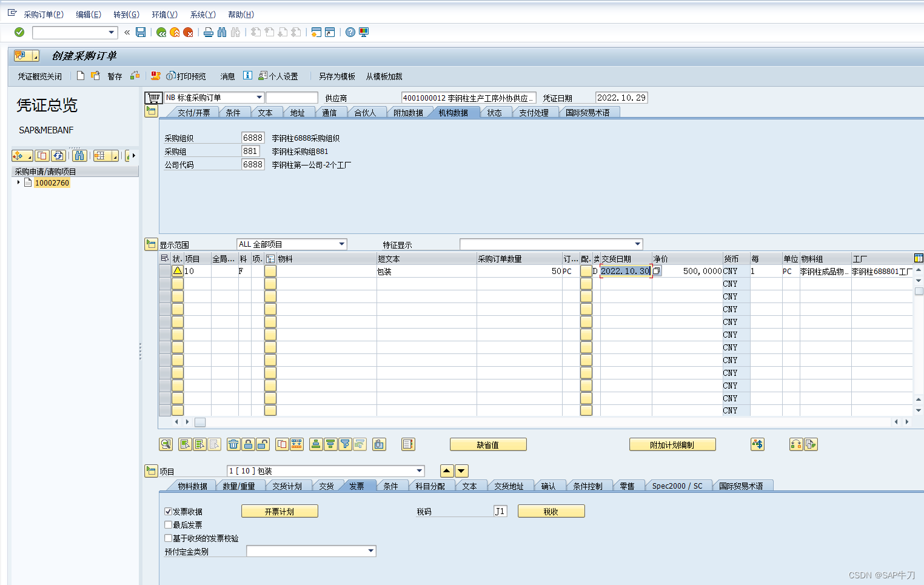Click 凭证概览关闭 button
The image size is (924, 585).
pos(40,76)
